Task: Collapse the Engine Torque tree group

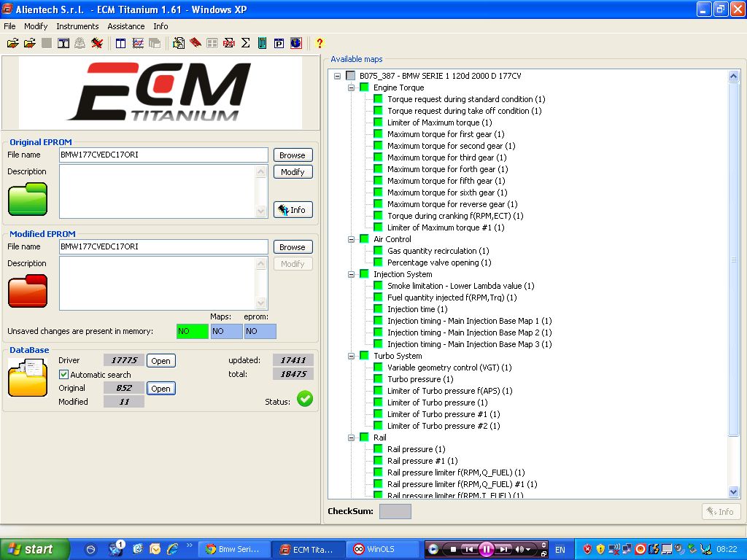Action: pos(351,87)
